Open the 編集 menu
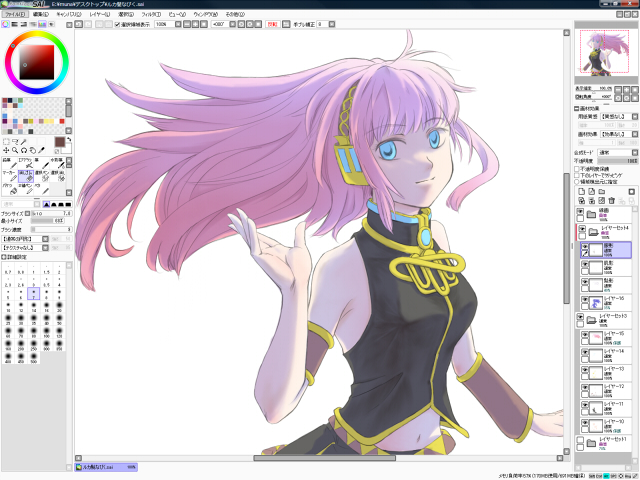640x480 pixels. [x=40, y=14]
